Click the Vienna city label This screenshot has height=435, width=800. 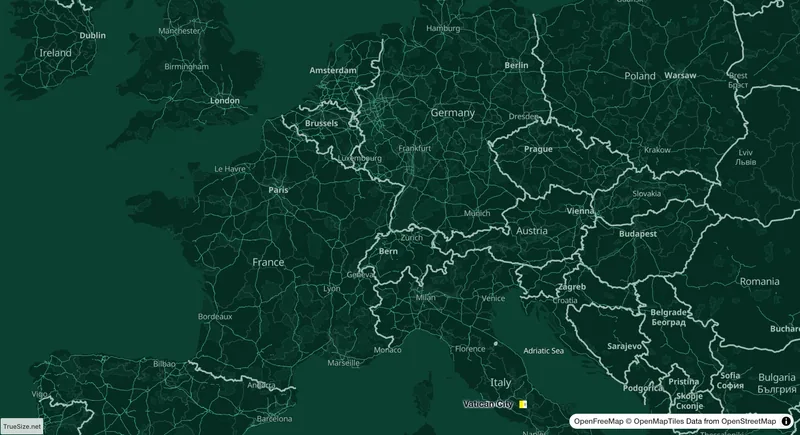580,211
